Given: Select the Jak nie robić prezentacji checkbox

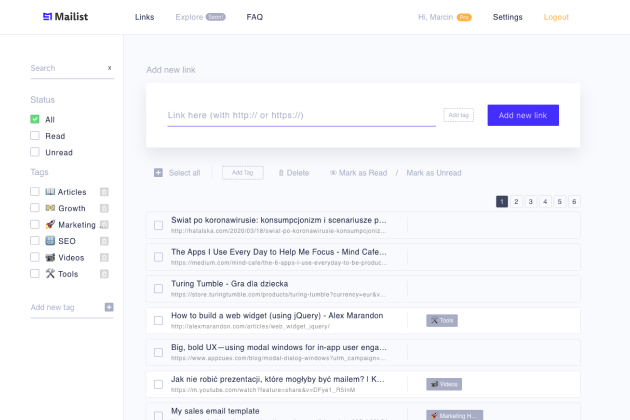Looking at the screenshot, I should click(159, 384).
